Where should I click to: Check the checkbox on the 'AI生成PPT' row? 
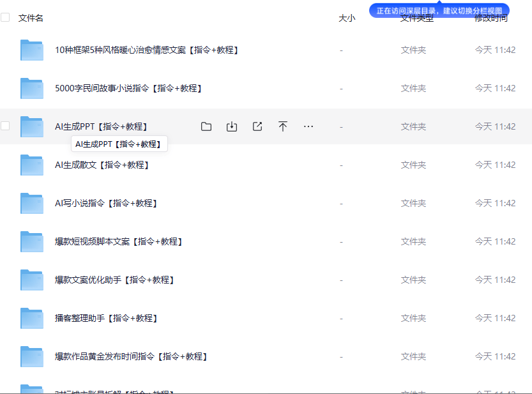[x=5, y=126]
